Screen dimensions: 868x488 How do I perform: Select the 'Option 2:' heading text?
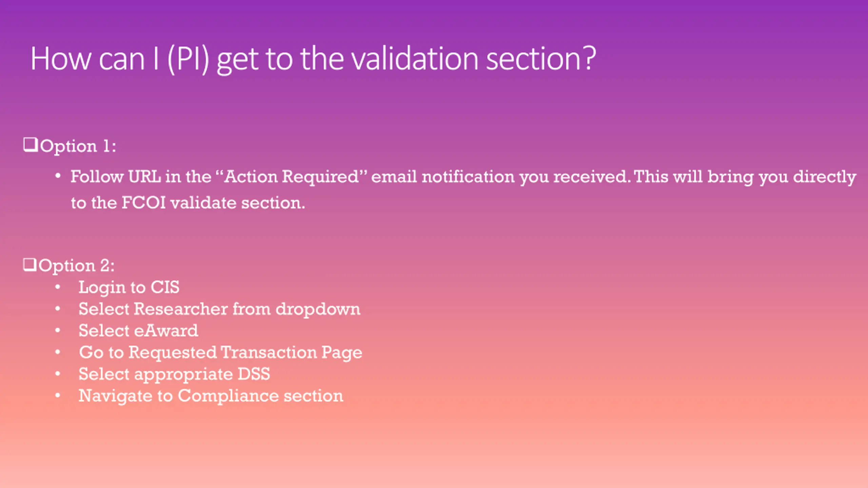pos(77,265)
